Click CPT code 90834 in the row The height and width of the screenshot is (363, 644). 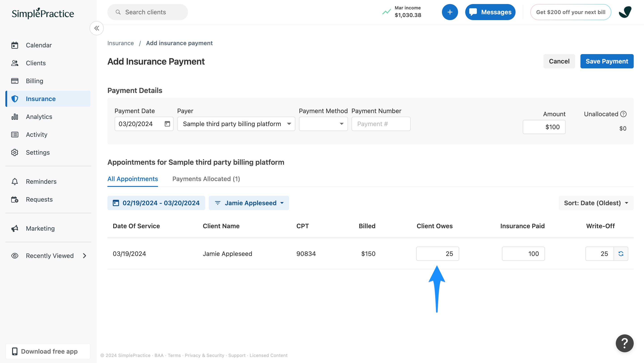[306, 254]
